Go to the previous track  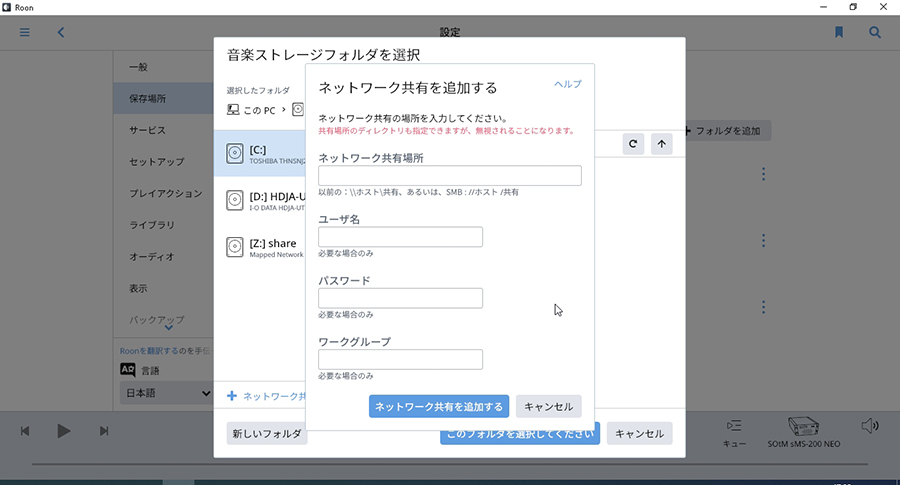25,430
